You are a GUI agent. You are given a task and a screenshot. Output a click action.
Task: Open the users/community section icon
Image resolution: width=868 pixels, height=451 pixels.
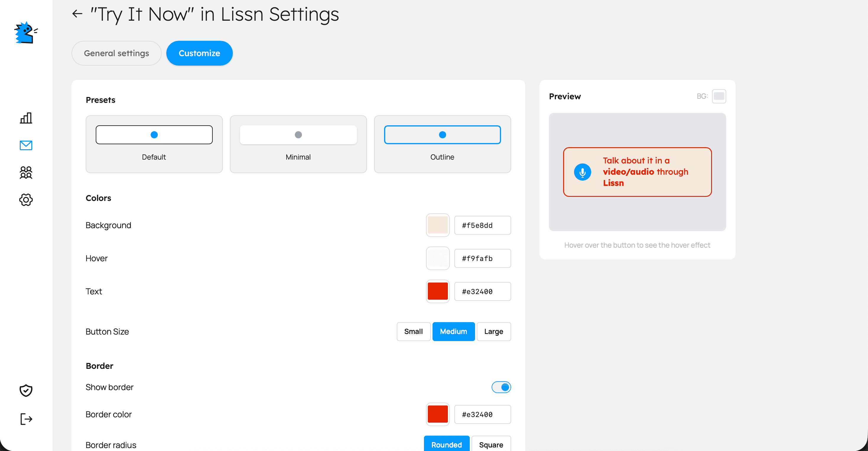(x=26, y=173)
